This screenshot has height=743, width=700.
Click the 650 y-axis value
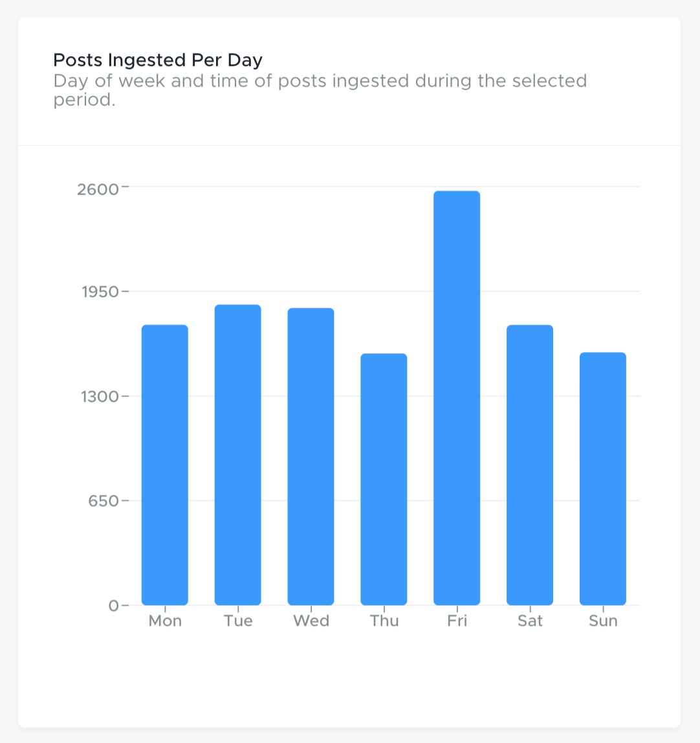tap(104, 501)
